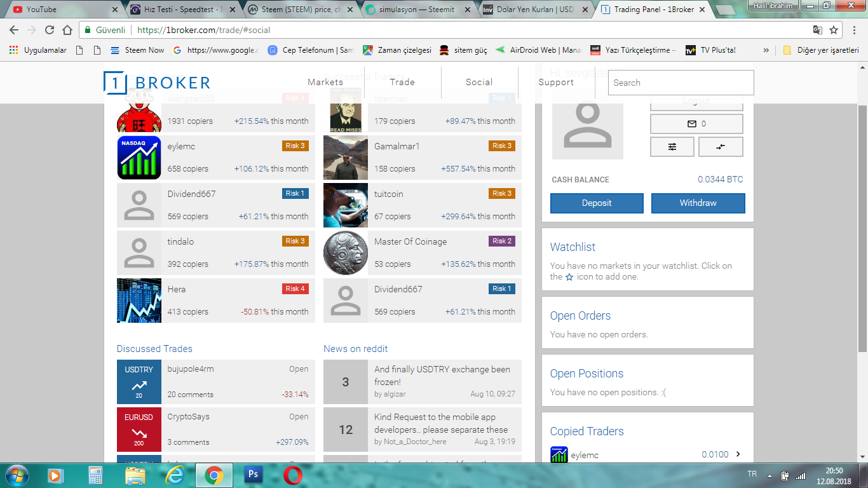
Task: Open tindalo's default avatar
Action: pos(139,253)
